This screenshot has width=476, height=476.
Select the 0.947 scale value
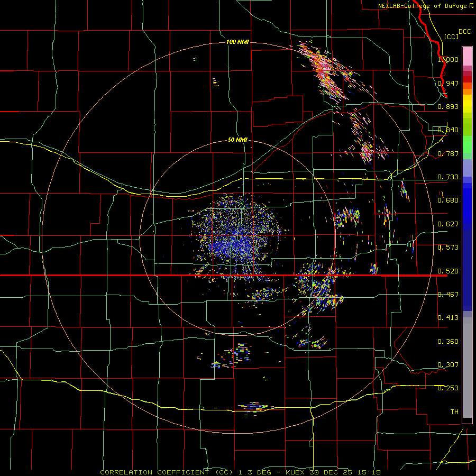[x=448, y=83]
